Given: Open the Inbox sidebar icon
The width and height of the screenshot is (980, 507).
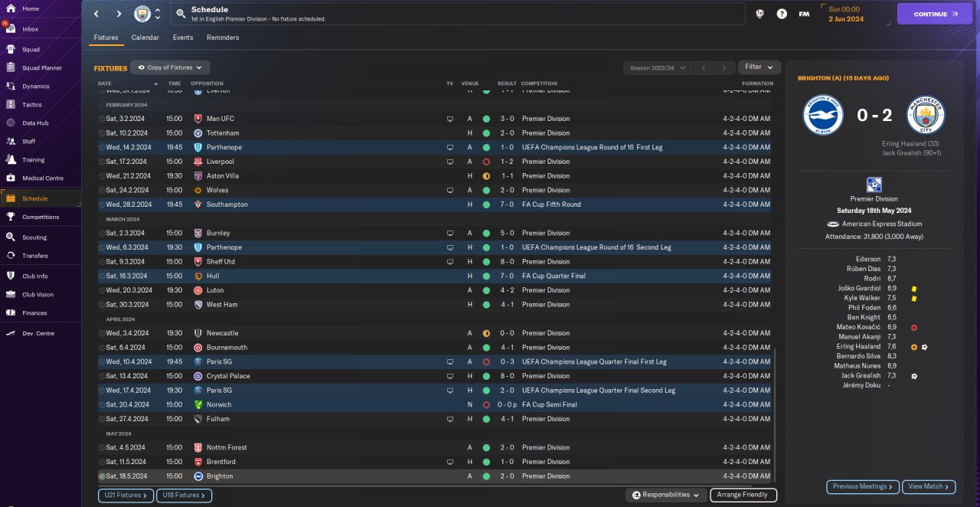Looking at the screenshot, I should pyautogui.click(x=11, y=29).
